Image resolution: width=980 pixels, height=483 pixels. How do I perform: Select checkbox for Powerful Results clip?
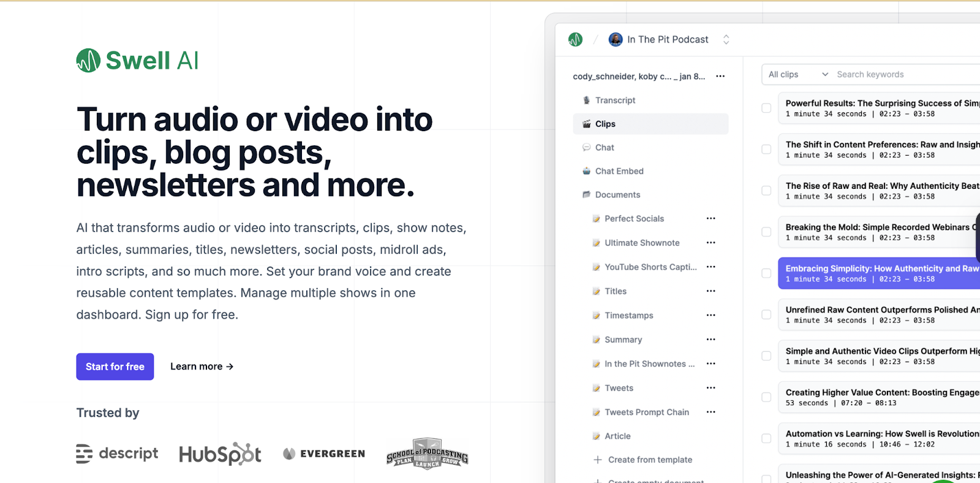coord(766,108)
